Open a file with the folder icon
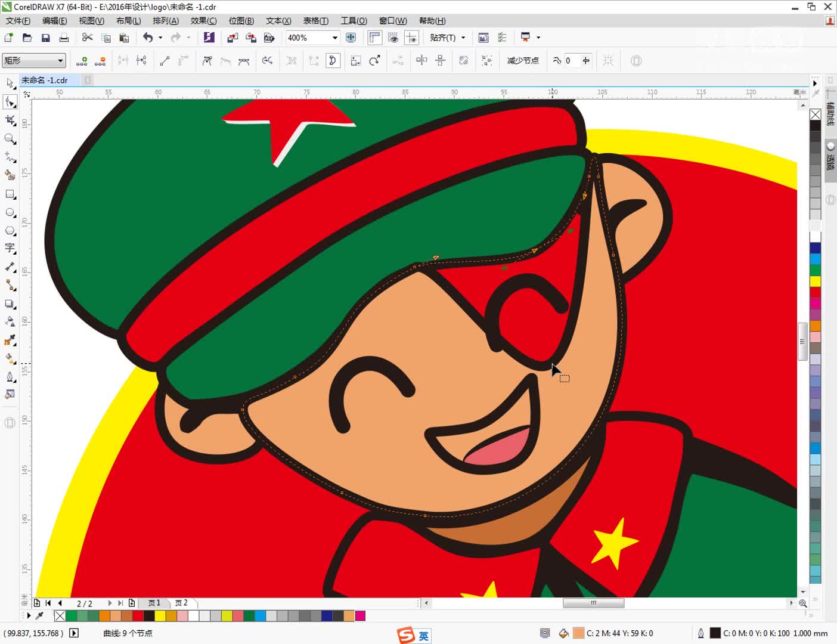This screenshot has height=644, width=837. coord(27,38)
